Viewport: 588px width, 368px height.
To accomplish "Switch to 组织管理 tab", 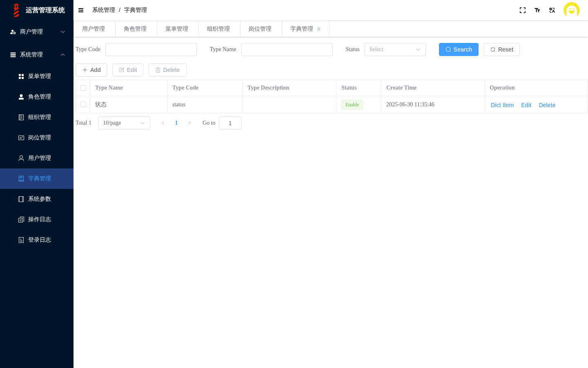I will 219,29.
